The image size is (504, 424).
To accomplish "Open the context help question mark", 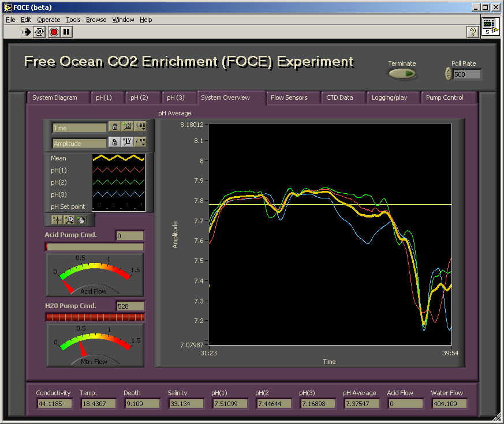I will tap(473, 32).
